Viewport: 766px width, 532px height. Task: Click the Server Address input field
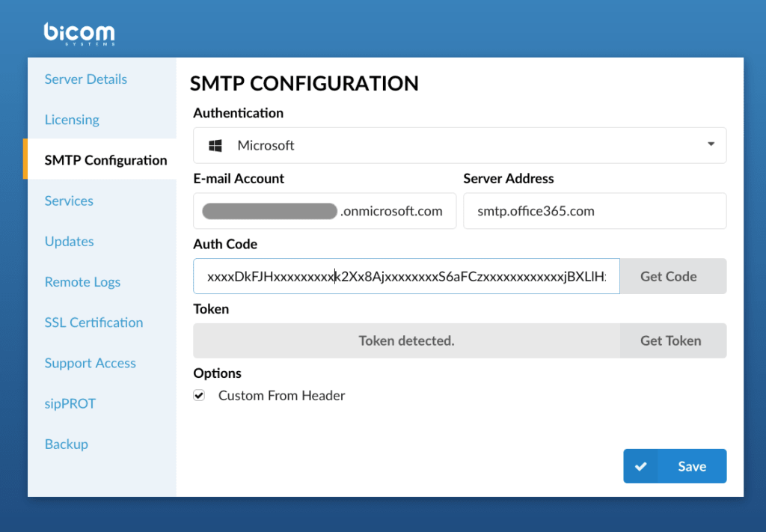(595, 211)
